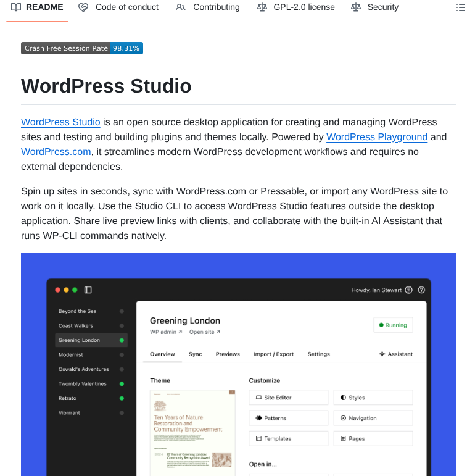Click the Site Editor laptop icon
This screenshot has height=476, width=475.
click(x=258, y=398)
